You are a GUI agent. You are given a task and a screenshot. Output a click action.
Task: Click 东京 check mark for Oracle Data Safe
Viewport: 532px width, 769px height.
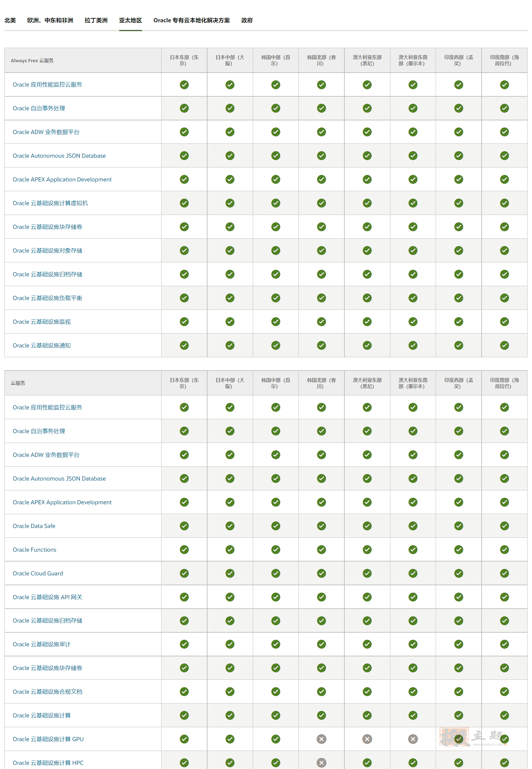[184, 526]
